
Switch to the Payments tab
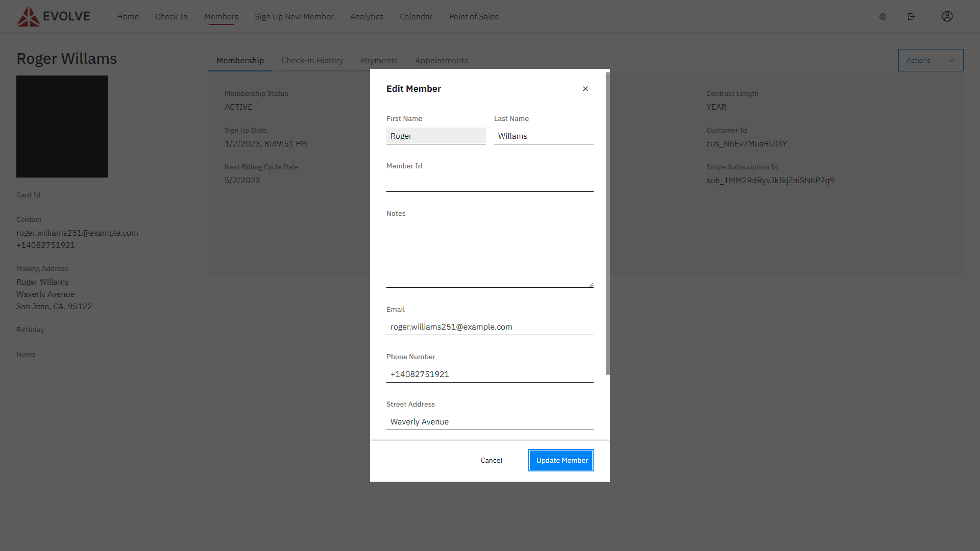379,60
